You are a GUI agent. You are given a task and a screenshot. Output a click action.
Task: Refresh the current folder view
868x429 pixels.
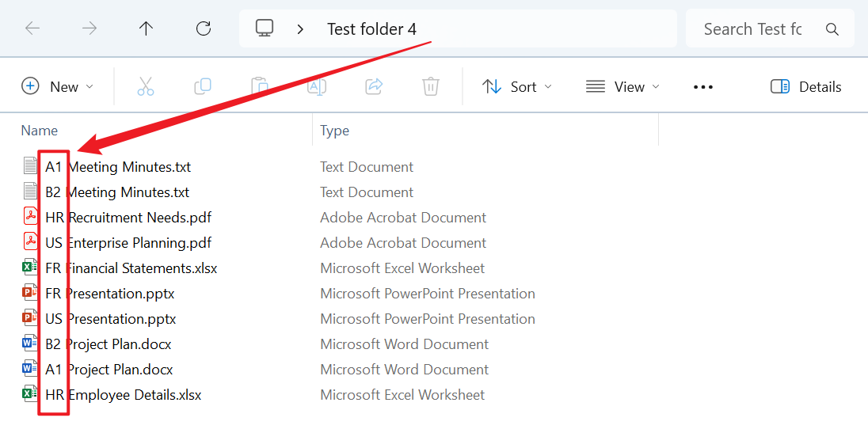click(x=204, y=29)
